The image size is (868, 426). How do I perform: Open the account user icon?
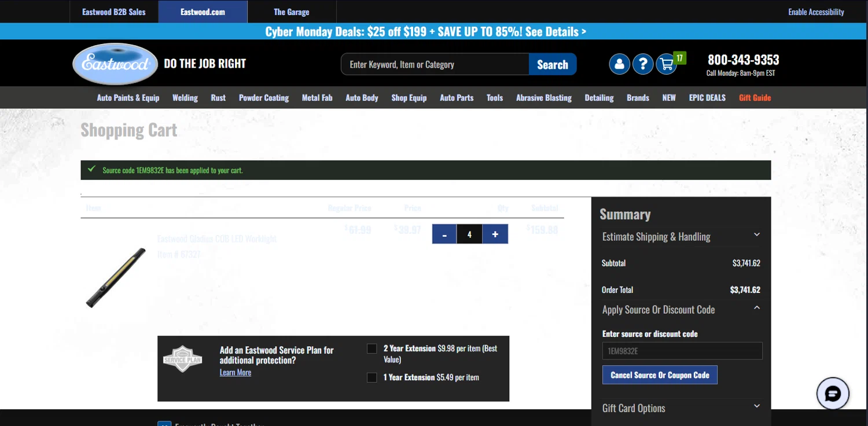[619, 64]
